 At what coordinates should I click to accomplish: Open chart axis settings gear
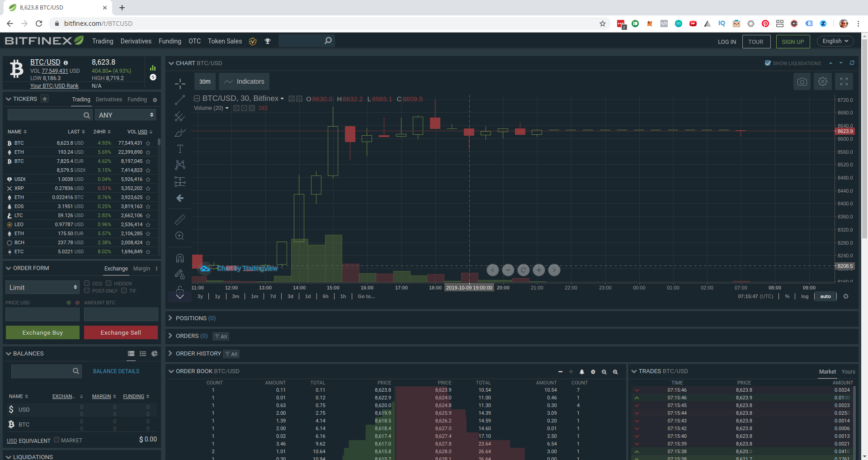pos(846,296)
